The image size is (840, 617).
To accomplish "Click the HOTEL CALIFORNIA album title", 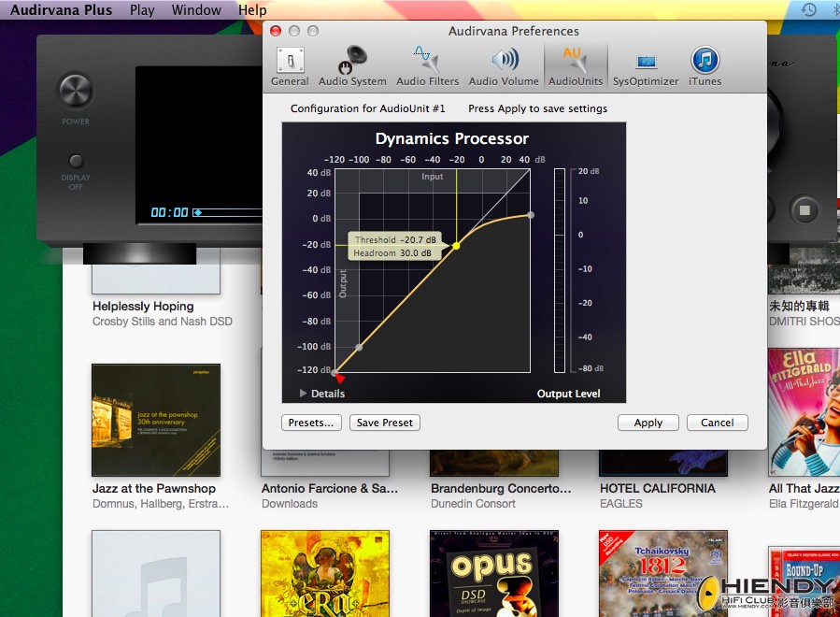I will [x=657, y=488].
